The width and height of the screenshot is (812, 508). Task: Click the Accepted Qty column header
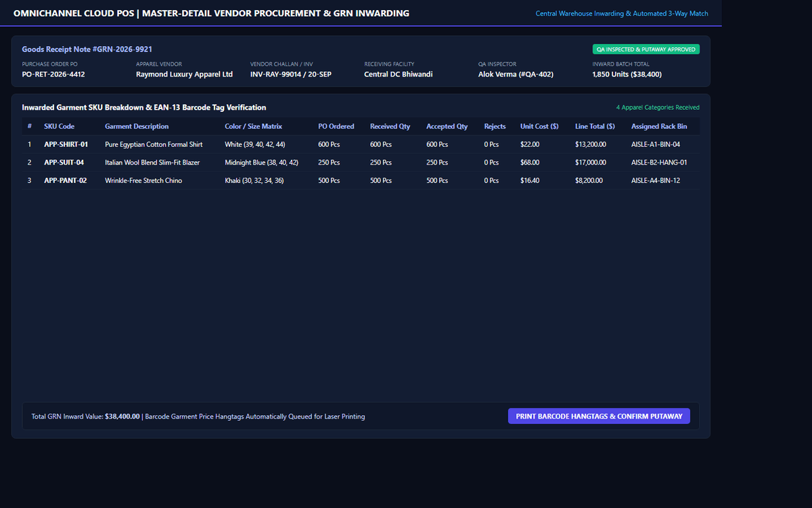click(x=447, y=127)
